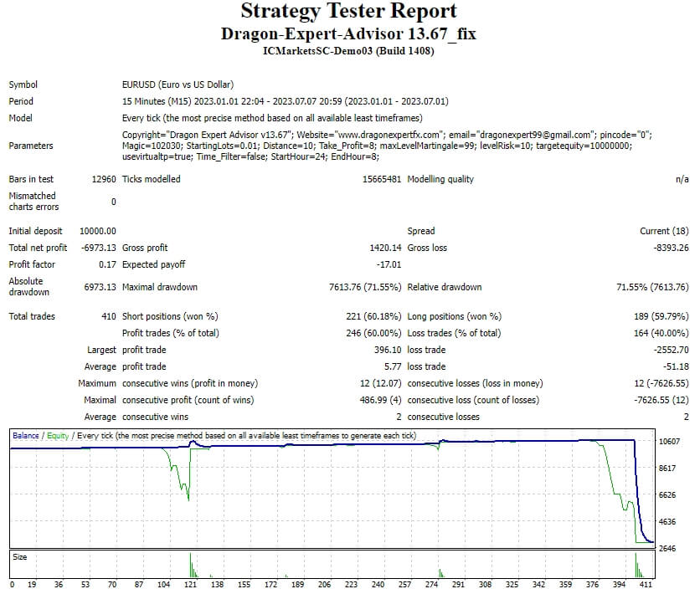Select Maximal drawdown value 7613.76 (71.55%)
The width and height of the screenshot is (700, 594).
click(x=365, y=287)
